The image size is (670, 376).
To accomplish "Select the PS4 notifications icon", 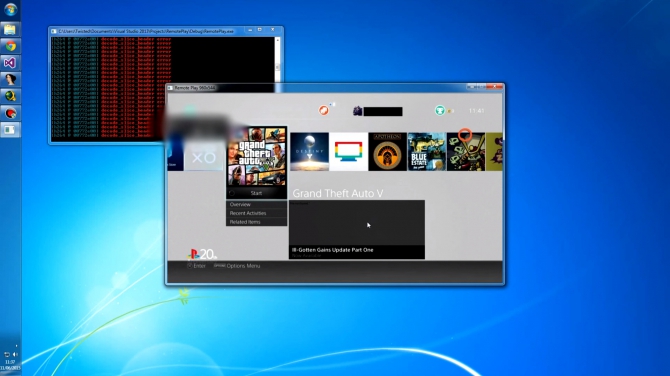I will [x=324, y=110].
